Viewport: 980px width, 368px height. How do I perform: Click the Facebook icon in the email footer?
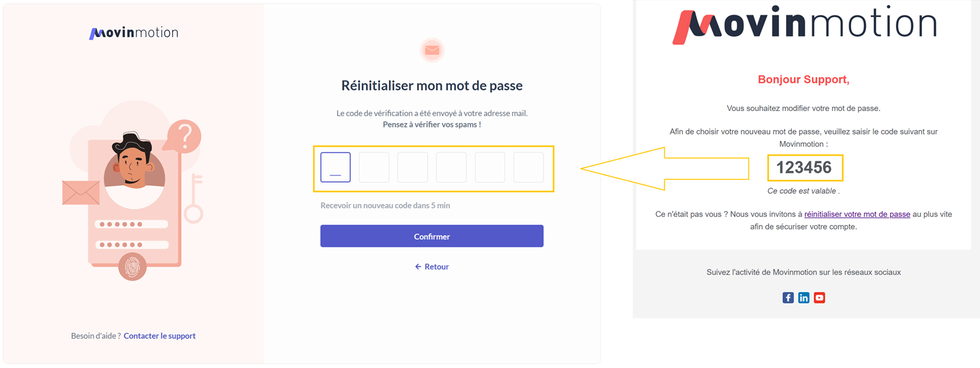click(x=788, y=298)
